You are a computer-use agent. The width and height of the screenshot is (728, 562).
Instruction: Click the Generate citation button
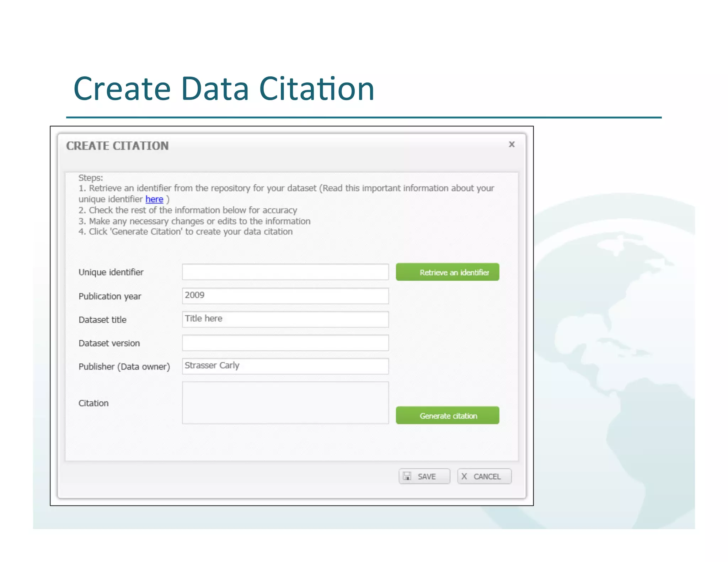click(x=448, y=415)
